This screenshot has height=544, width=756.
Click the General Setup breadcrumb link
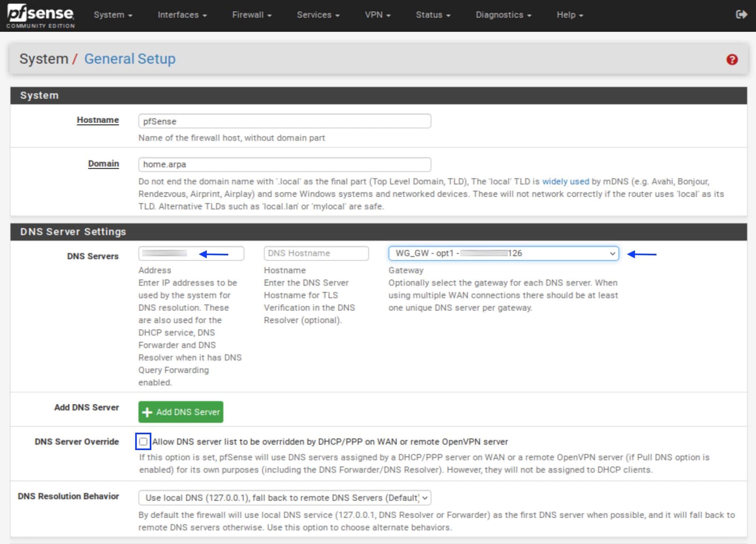(x=130, y=59)
